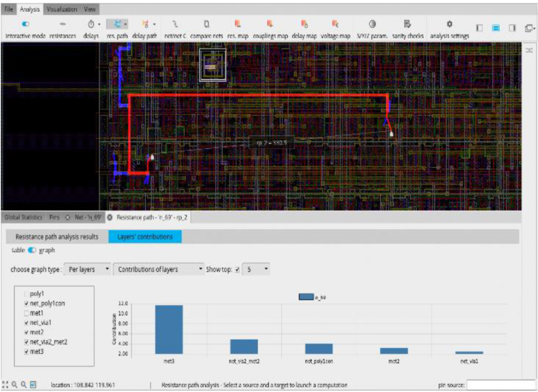Open the Pins tab
Viewport: 538px width, 392px height.
[x=54, y=218]
